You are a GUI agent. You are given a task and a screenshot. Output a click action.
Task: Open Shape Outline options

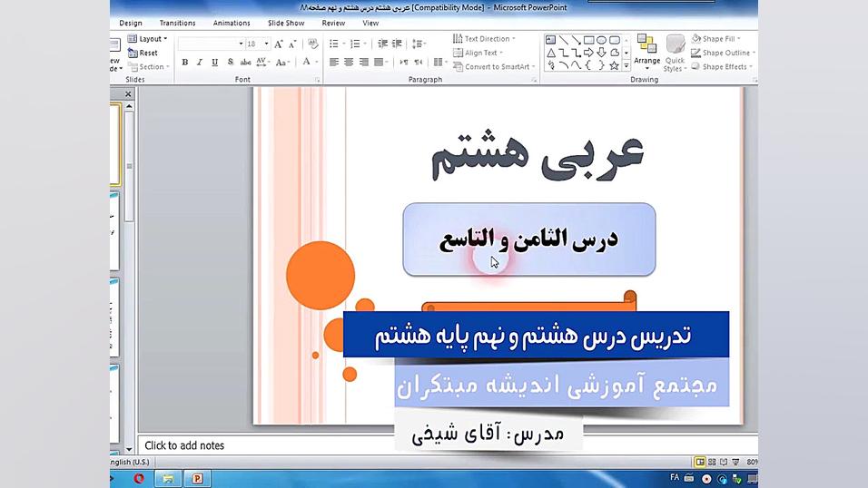pyautogui.click(x=723, y=53)
